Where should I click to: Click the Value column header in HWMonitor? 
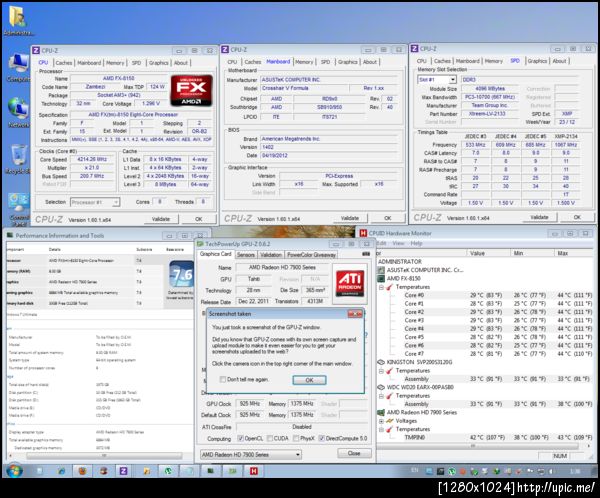[488, 253]
